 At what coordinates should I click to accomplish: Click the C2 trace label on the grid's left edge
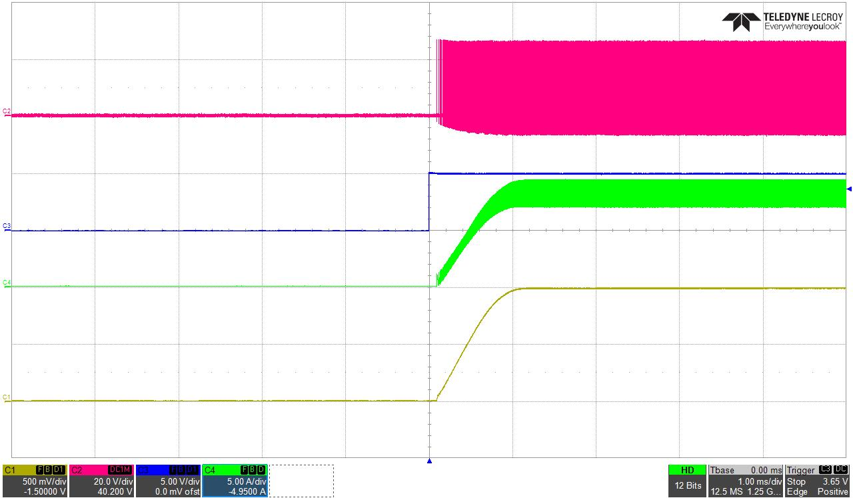click(x=7, y=111)
